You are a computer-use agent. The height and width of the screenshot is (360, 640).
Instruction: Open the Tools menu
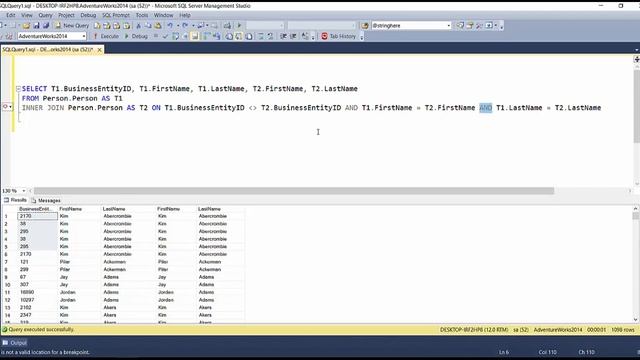(x=142, y=15)
